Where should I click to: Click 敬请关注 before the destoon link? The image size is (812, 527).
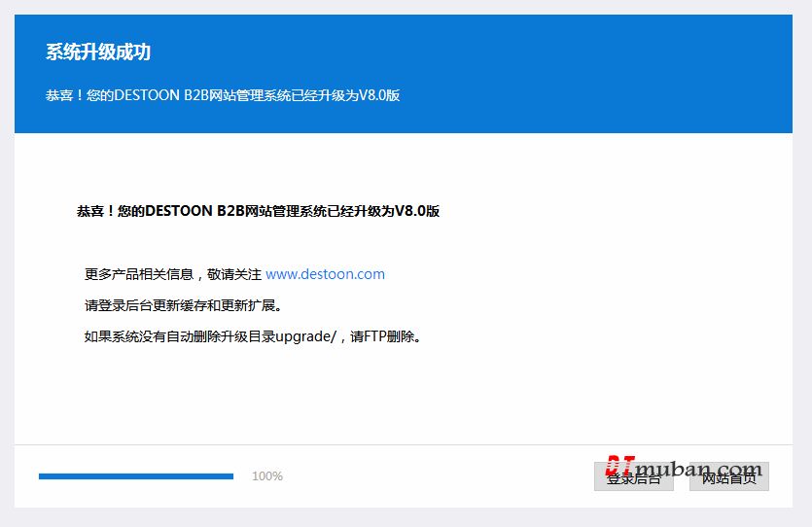tap(234, 274)
